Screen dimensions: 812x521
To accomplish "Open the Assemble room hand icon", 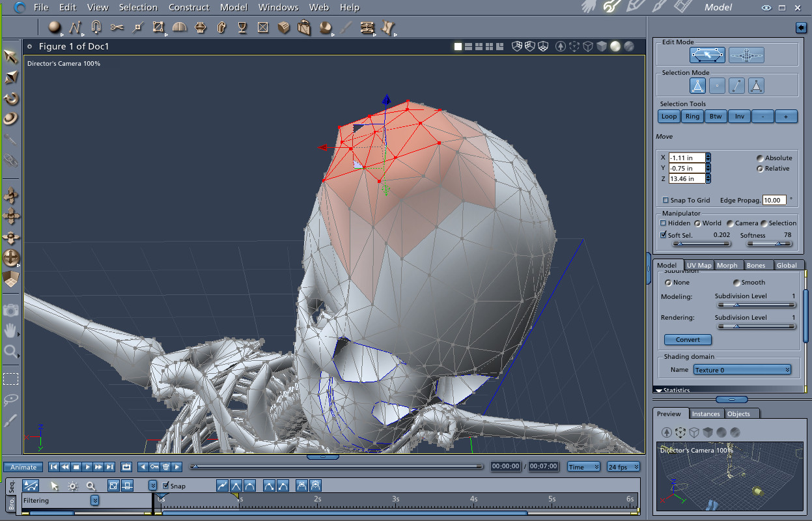I will (x=589, y=7).
